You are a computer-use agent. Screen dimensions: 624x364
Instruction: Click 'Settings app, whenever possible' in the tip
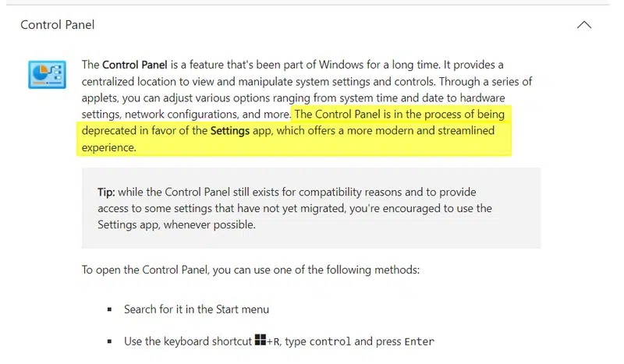point(176,224)
